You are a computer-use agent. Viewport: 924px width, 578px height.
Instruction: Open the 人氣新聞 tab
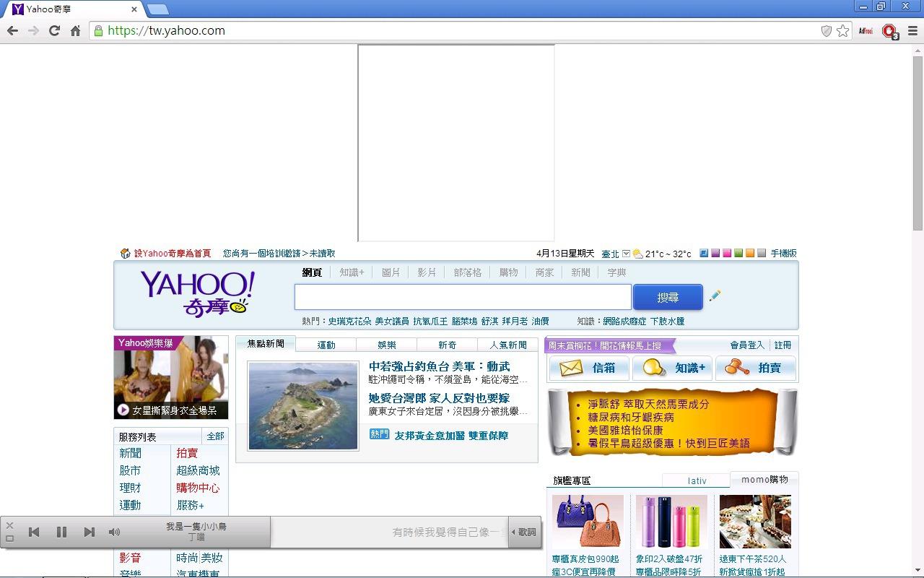point(508,345)
